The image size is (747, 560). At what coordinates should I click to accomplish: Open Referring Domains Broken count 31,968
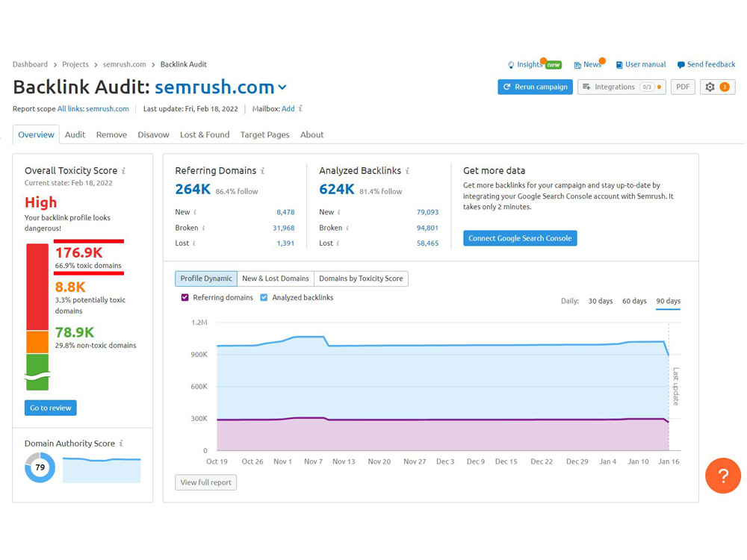click(283, 228)
